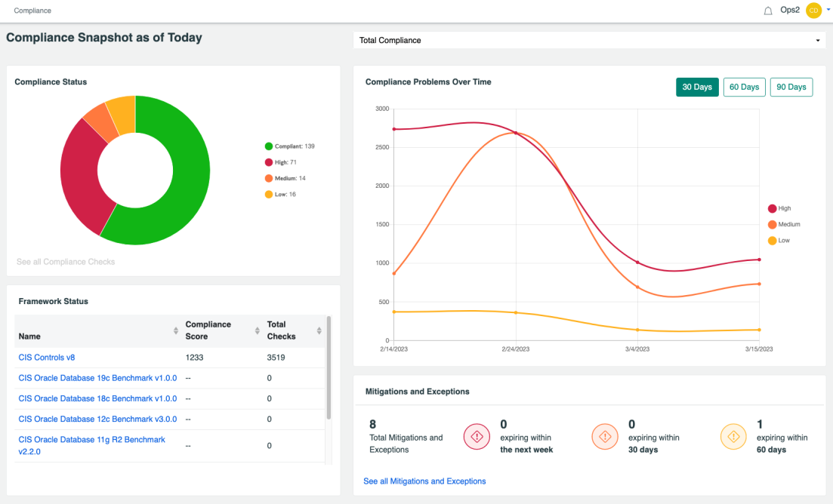Select the 90 Days time range
The height and width of the screenshot is (504, 833).
[x=791, y=87]
